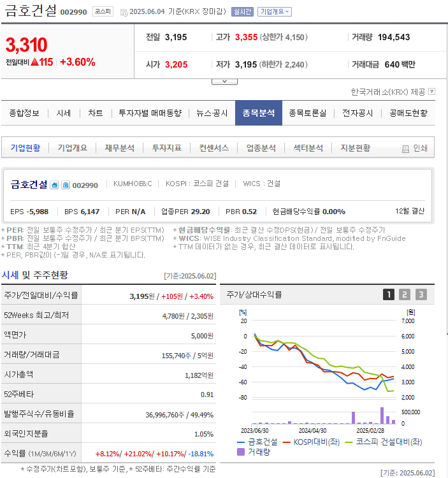Open the 섹터분석 sub-tab
The image size is (448, 478).
coord(308,148)
